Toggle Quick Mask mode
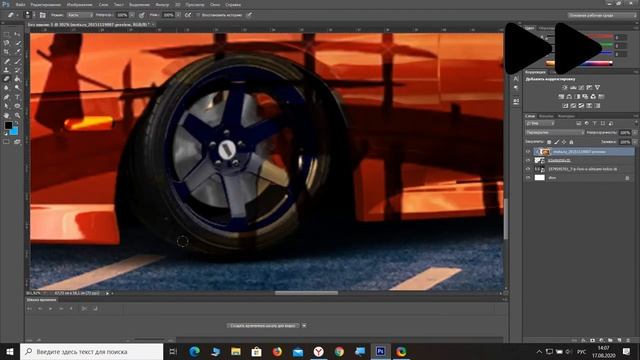Screen dimensions: 640x360 pos(7,142)
